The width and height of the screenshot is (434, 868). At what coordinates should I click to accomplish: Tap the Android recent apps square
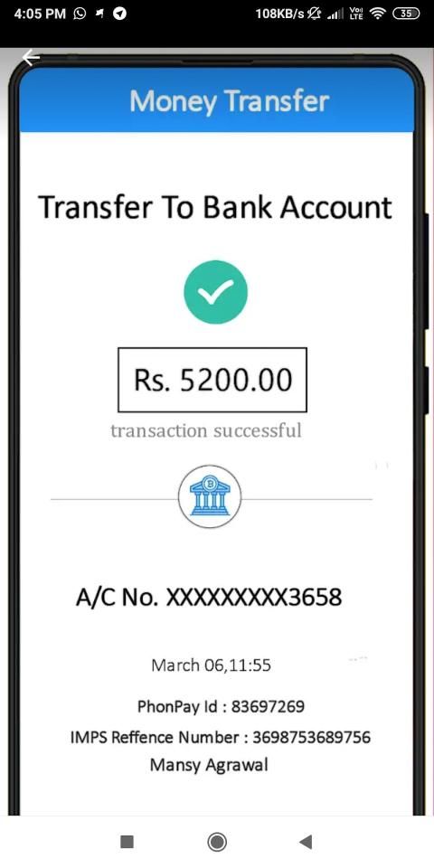pyautogui.click(x=127, y=842)
